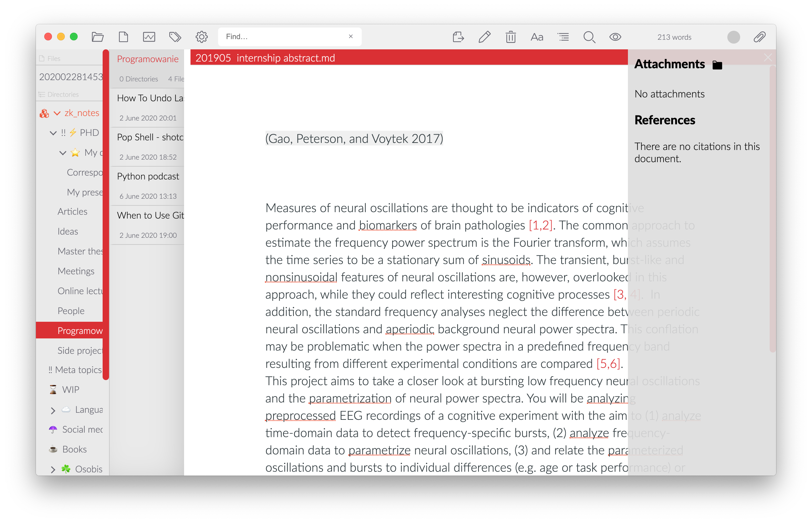Open attachments folder icon beside Attachments heading
Screen dimensions: 812x523
(x=717, y=64)
